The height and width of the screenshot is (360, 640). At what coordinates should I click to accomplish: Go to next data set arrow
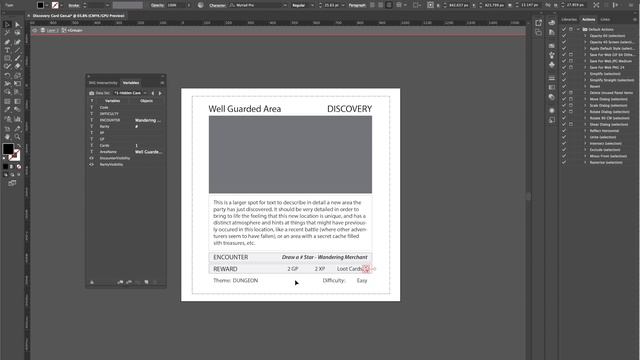[160, 93]
